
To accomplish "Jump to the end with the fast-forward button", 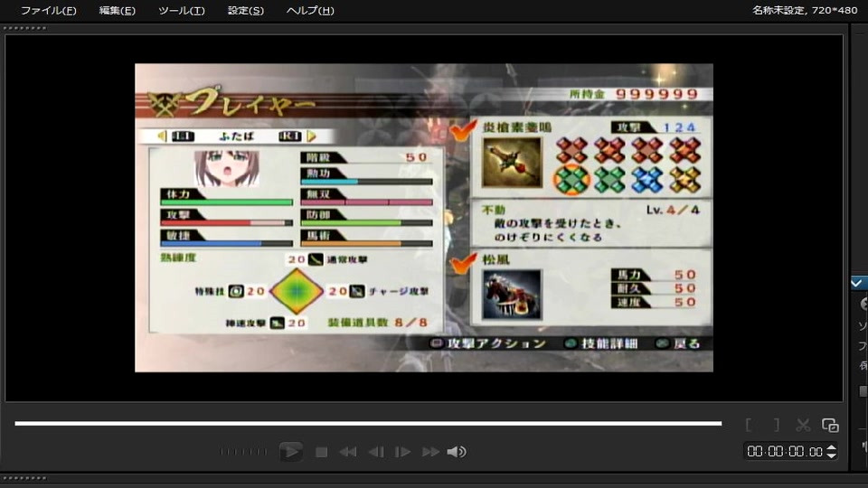I will pos(430,452).
